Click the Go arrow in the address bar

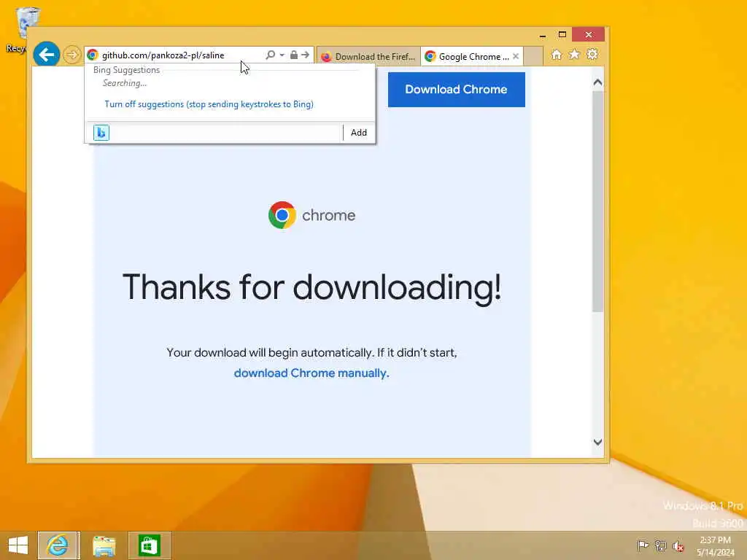[306, 55]
